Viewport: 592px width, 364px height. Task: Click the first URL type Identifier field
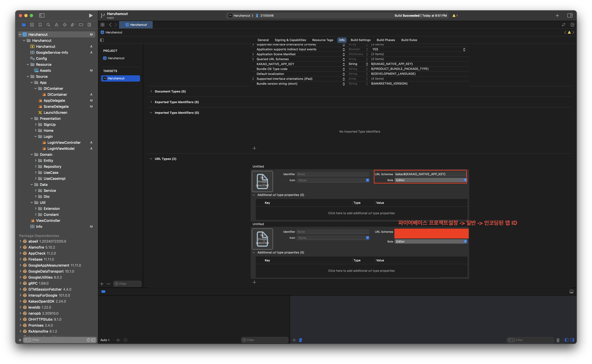[x=333, y=174]
